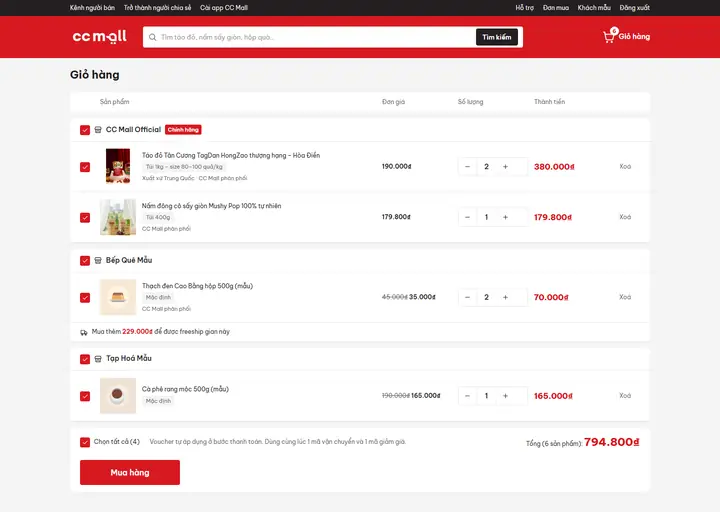The width and height of the screenshot is (720, 512).
Task: Remove Táo đỏ Tân Cương with Xoá
Action: point(625,166)
